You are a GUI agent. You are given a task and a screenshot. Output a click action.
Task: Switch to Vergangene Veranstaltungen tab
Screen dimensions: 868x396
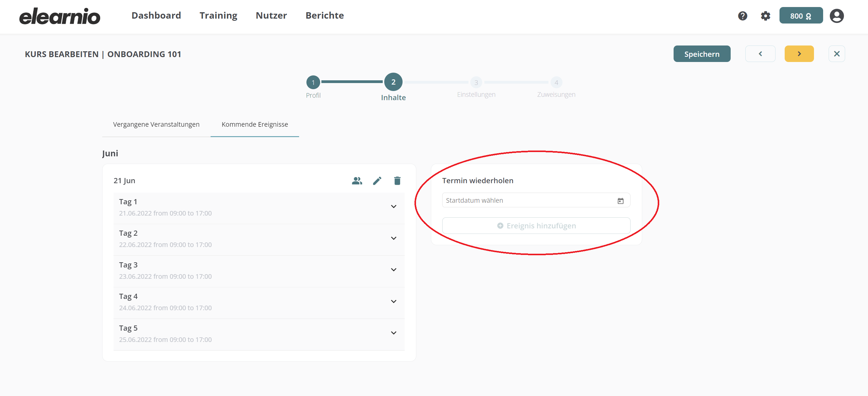[156, 124]
